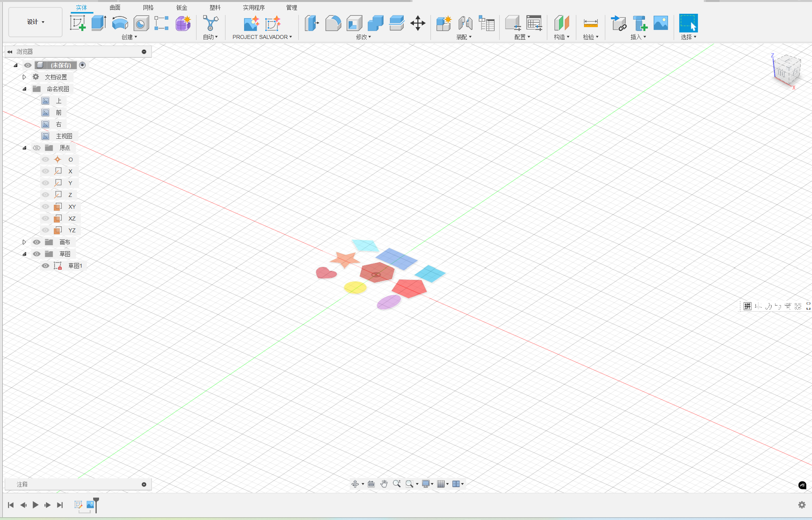Screen dimensions: 812x520
Task: Click the Automated Modeling icon
Action: point(211,23)
